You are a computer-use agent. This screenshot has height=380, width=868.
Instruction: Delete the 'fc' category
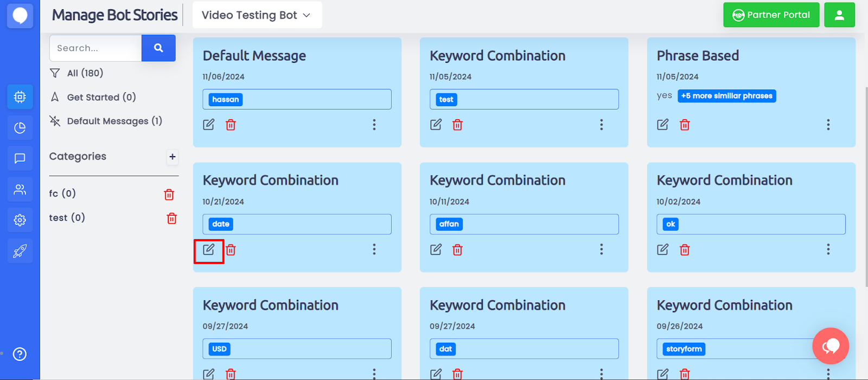pos(169,195)
